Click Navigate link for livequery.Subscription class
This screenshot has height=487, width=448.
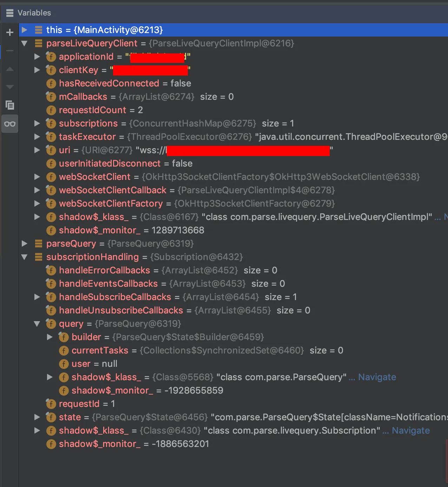pyautogui.click(x=411, y=430)
